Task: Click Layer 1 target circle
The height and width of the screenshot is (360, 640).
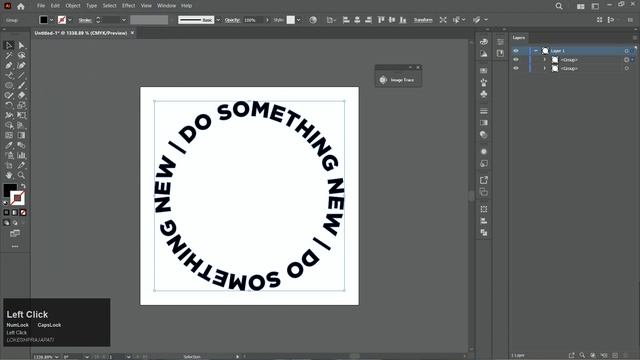Action: click(x=627, y=51)
